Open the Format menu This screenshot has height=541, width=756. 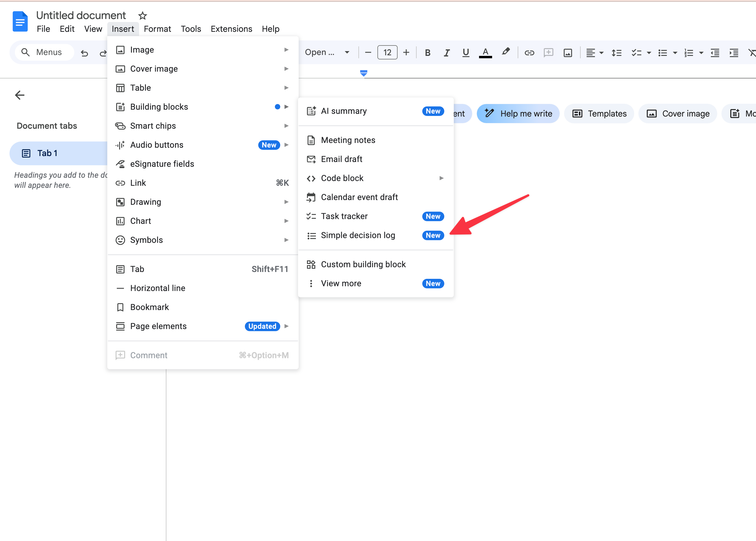tap(157, 29)
